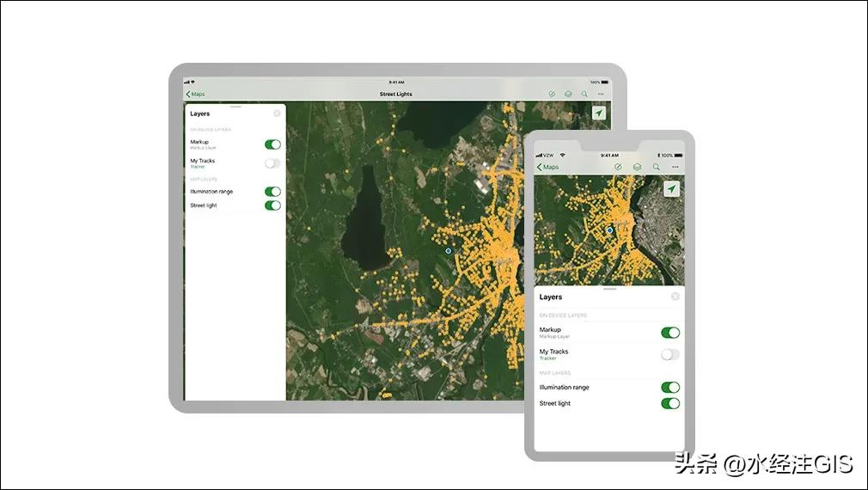This screenshot has height=490, width=868.
Task: Go back to Maps on the tablet
Action: click(197, 94)
